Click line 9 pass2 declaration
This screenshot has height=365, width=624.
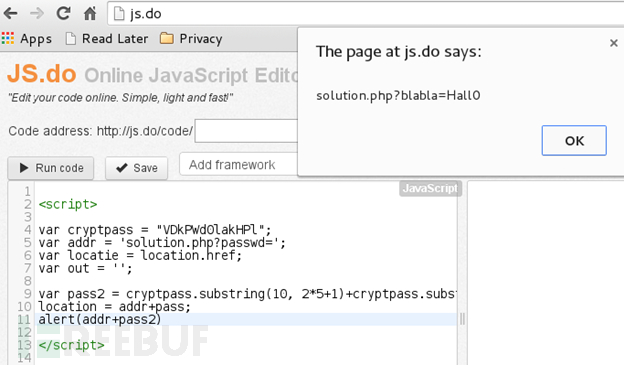(x=247, y=294)
